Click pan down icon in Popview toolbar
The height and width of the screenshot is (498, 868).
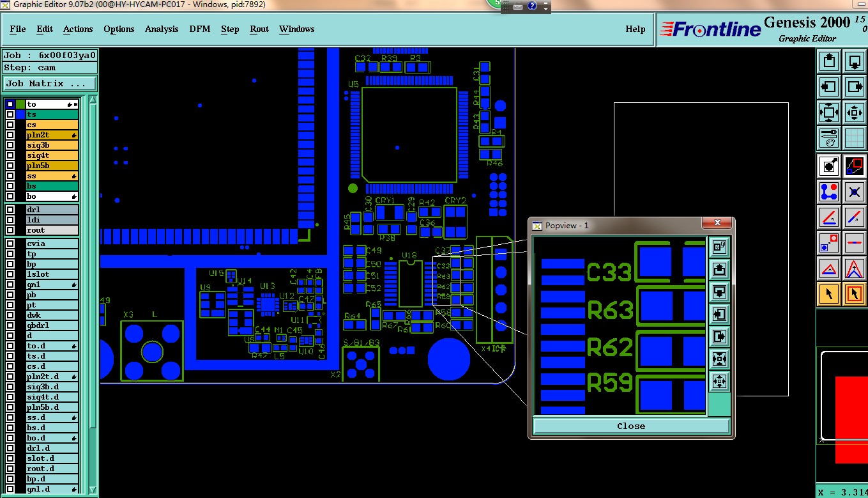click(x=719, y=292)
